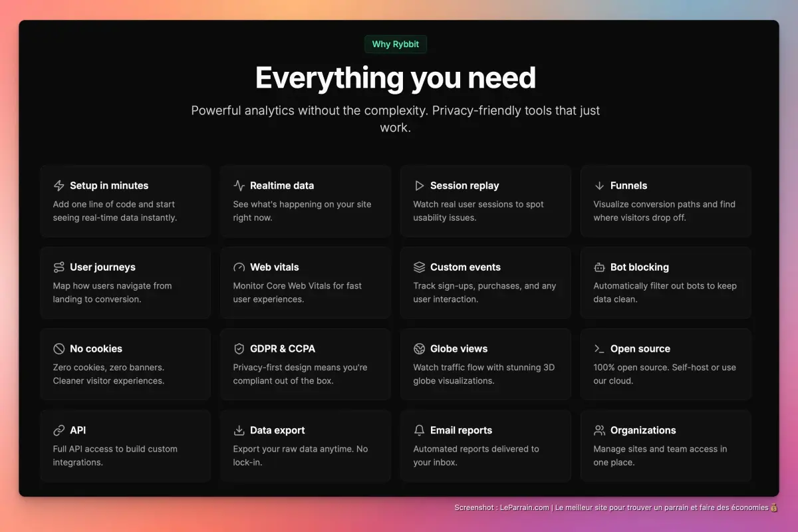Click the play triangle icon beside Session replay

[x=420, y=186]
